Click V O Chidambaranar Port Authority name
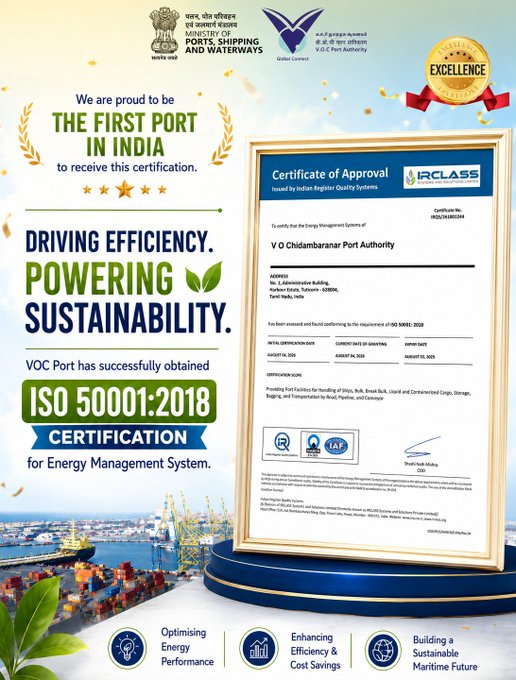 [x=333, y=245]
